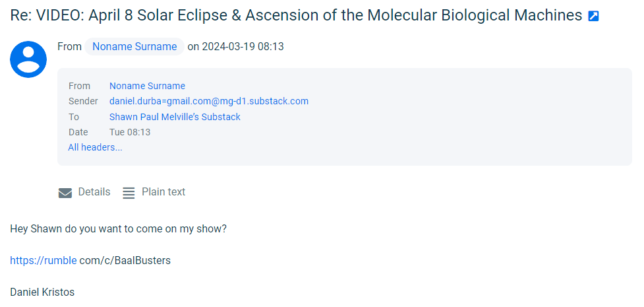Open Shawn Paul Melville's Substack recipient link
644x307 pixels.
point(175,117)
